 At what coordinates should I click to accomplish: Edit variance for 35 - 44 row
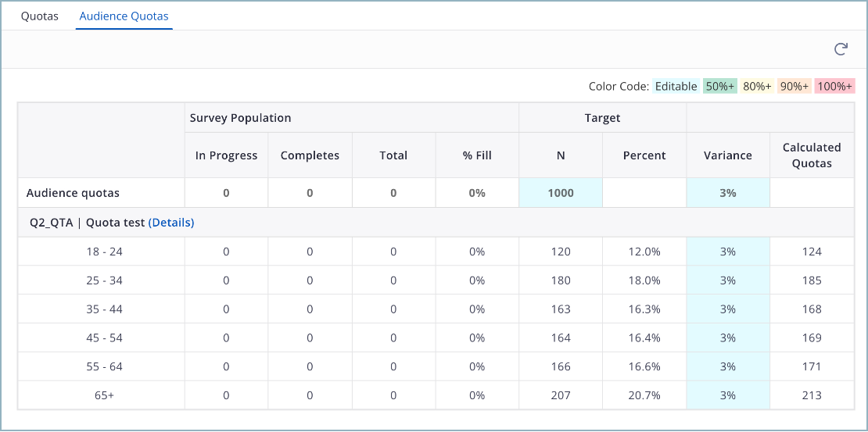728,309
